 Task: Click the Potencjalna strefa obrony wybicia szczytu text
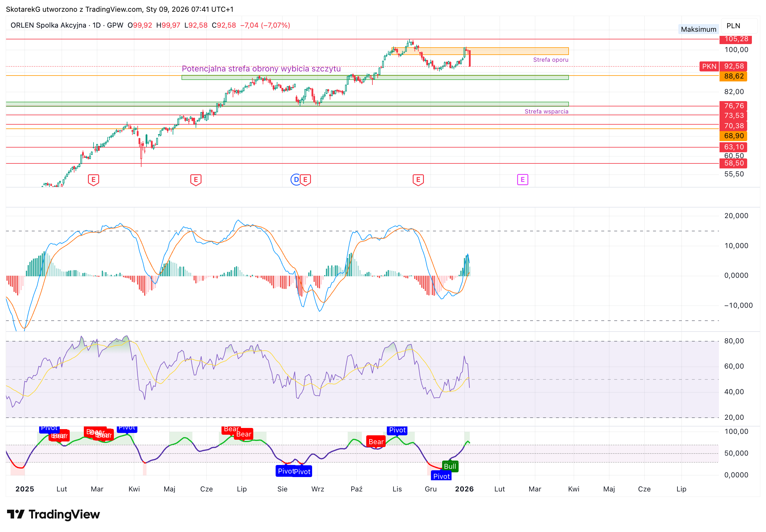tap(261, 69)
